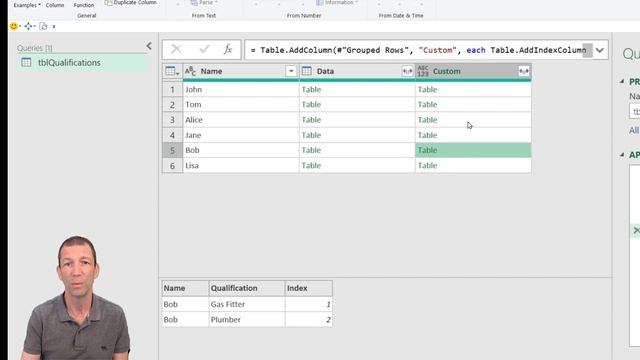Open John's Table link in Data column

click(311, 89)
